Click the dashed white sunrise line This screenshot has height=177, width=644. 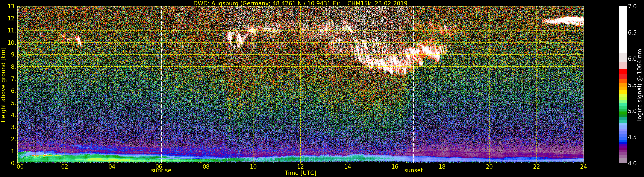tap(161, 85)
